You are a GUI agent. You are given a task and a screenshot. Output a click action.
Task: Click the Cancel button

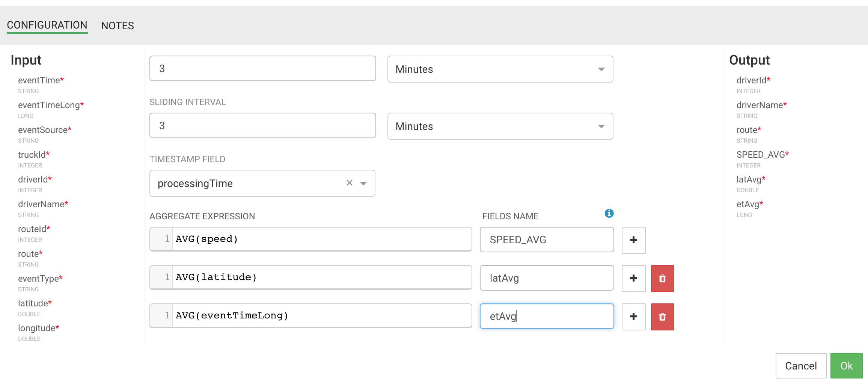pyautogui.click(x=801, y=366)
